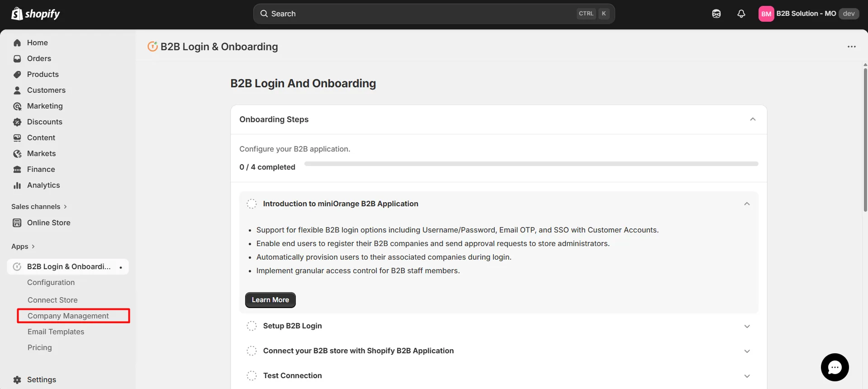
Task: Open the Sidekick assistant icon
Action: point(716,14)
